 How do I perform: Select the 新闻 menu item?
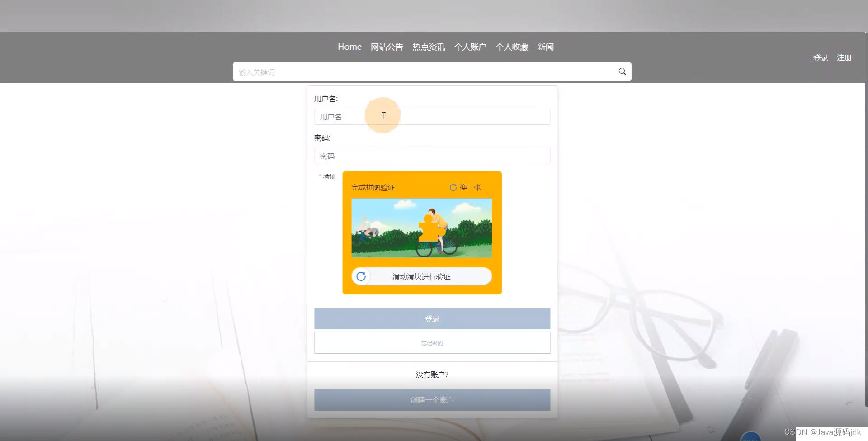545,47
